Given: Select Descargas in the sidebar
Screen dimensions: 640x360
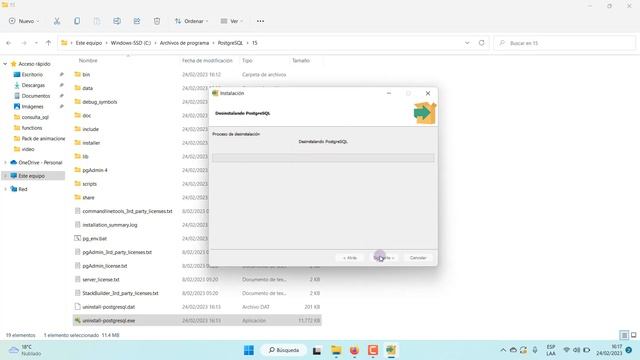Looking at the screenshot, I should click(33, 85).
